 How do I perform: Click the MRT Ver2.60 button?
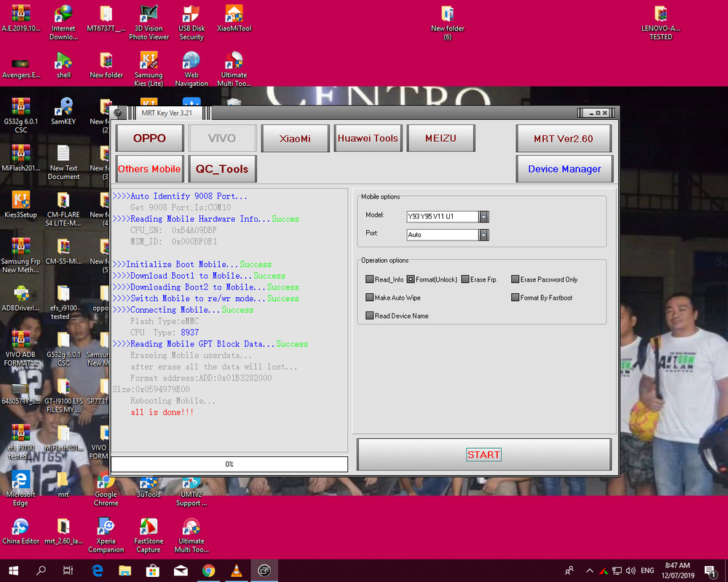(563, 138)
